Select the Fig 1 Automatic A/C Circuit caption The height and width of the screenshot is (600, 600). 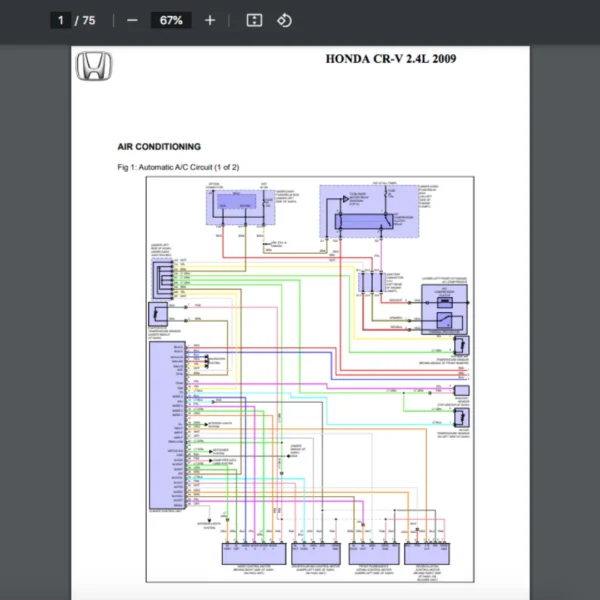(x=178, y=167)
